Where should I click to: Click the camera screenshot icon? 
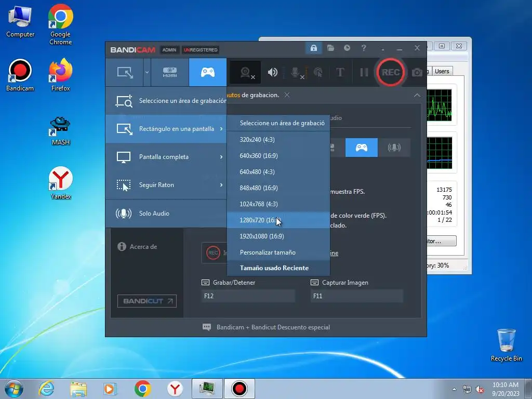[417, 72]
